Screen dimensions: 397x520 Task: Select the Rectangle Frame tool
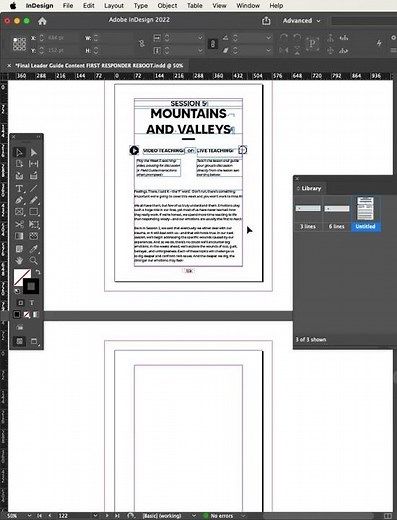coord(19,212)
